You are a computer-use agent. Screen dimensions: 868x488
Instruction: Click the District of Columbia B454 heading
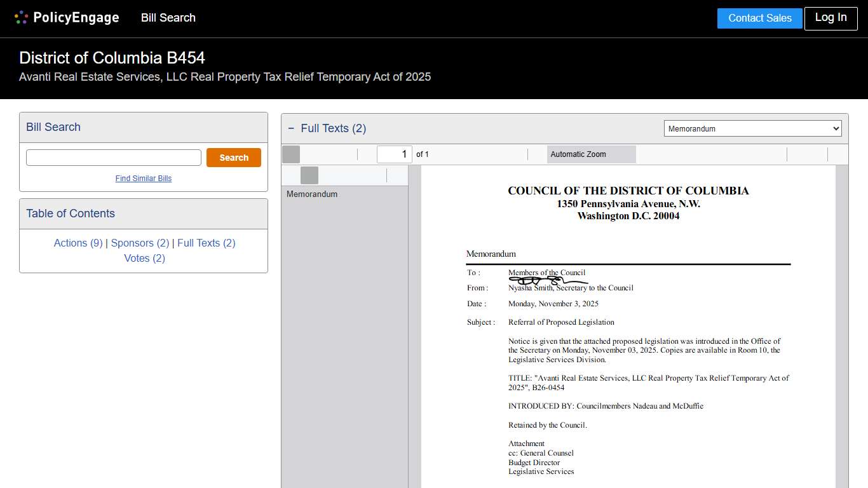[112, 58]
